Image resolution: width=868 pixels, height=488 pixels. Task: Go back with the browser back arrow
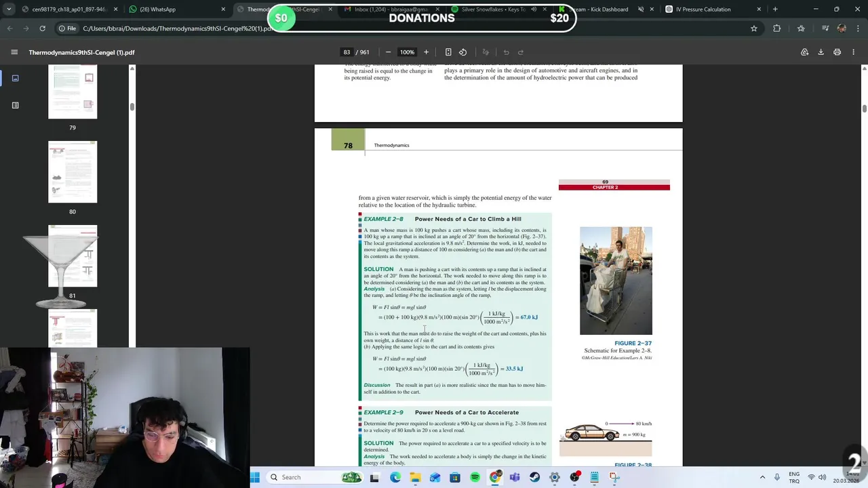9,28
